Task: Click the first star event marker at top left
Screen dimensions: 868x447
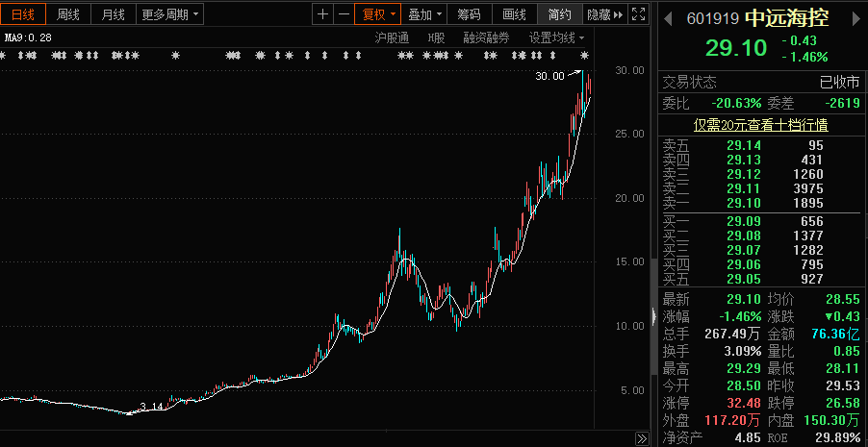Action: point(4,56)
